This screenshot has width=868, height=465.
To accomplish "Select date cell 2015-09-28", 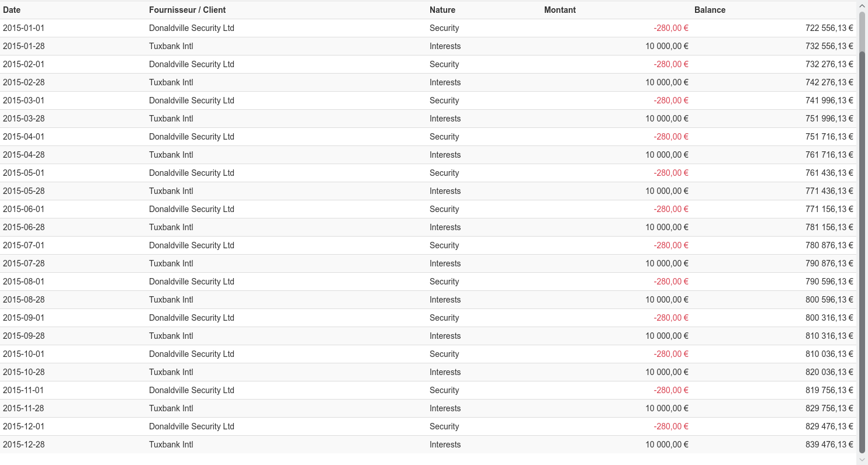I will tap(23, 336).
